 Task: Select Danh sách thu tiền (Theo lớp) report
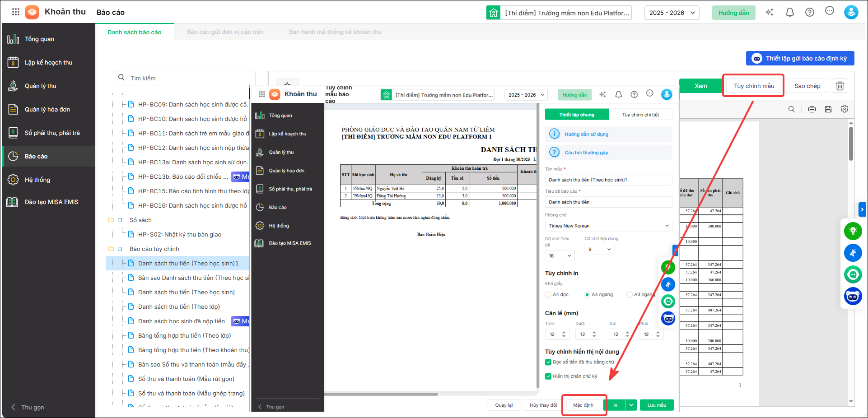point(179,307)
